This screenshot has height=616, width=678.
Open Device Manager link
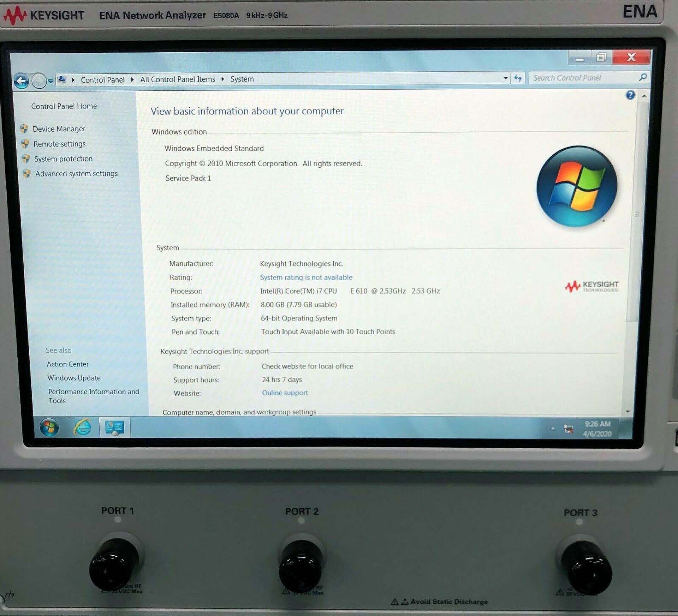pyautogui.click(x=59, y=129)
